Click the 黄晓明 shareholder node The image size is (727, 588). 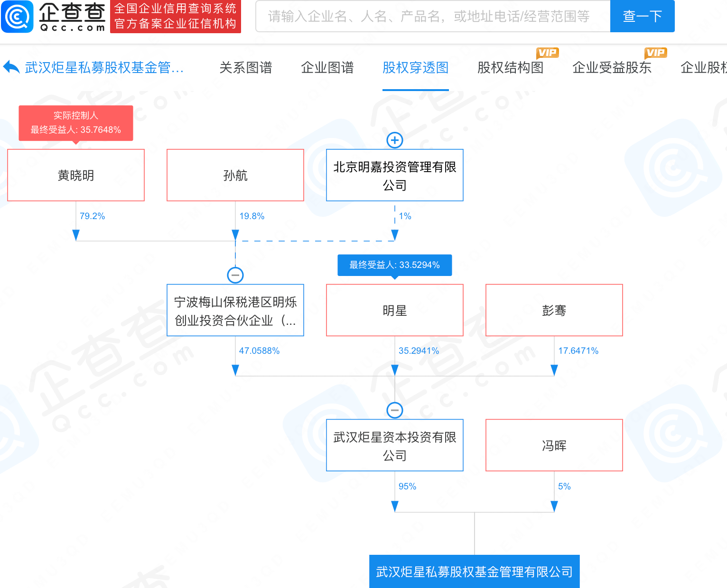[76, 175]
